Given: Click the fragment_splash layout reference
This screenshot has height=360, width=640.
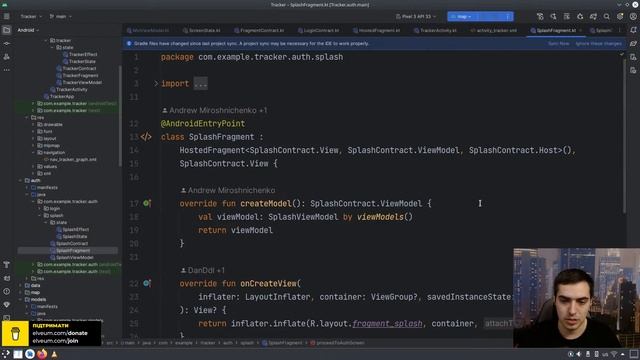Looking at the screenshot, I should point(387,324).
